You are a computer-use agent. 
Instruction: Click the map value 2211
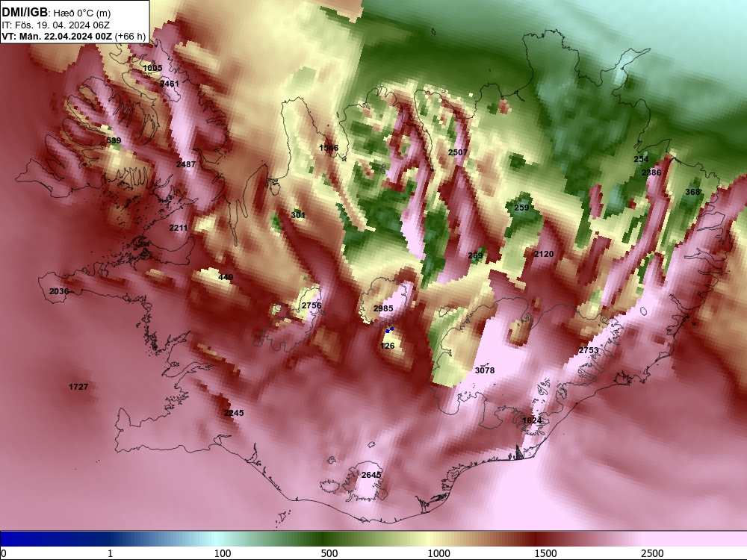(x=179, y=228)
